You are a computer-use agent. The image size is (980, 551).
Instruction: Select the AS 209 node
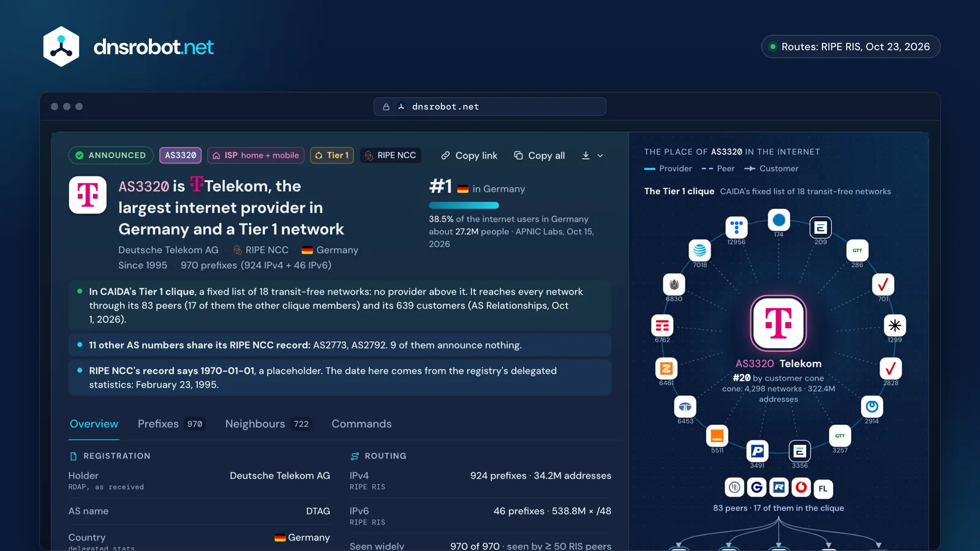[820, 228]
